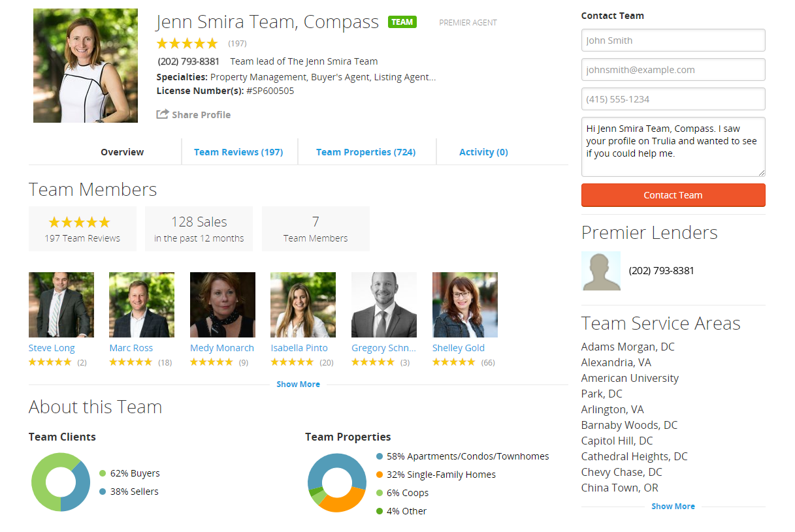
Task: Click the Share Profile arrow icon
Action: tap(163, 114)
